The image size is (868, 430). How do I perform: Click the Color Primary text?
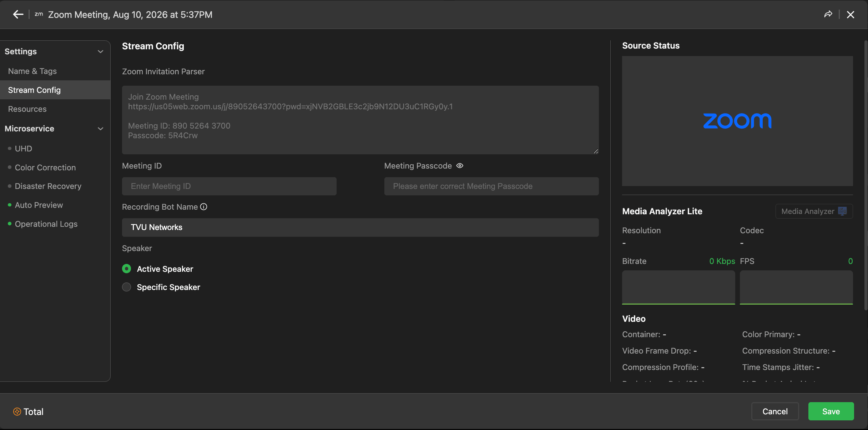(x=771, y=334)
